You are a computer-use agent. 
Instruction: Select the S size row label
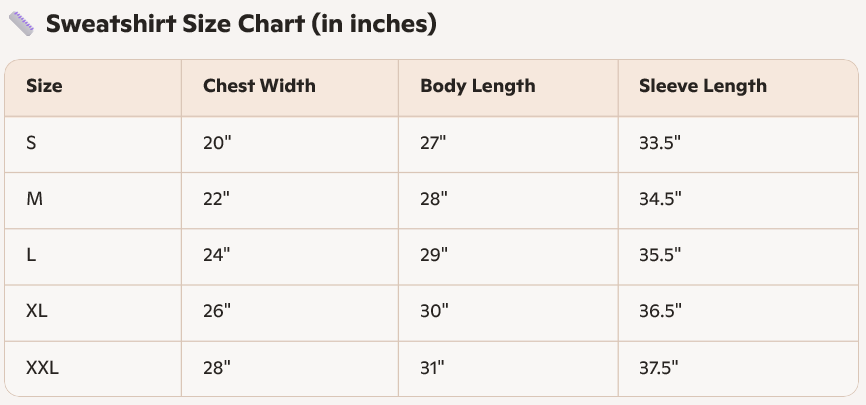(31, 143)
